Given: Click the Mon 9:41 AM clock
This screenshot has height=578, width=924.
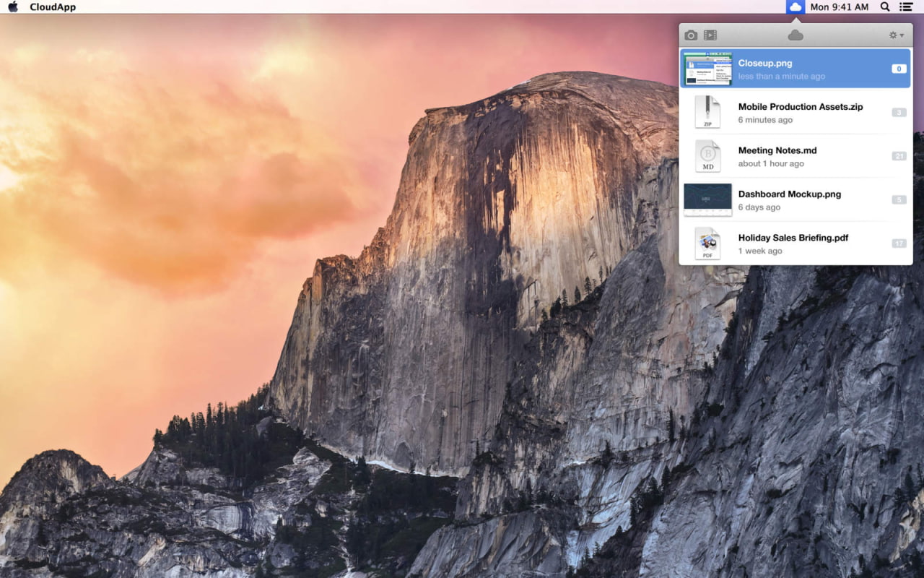Looking at the screenshot, I should (840, 7).
